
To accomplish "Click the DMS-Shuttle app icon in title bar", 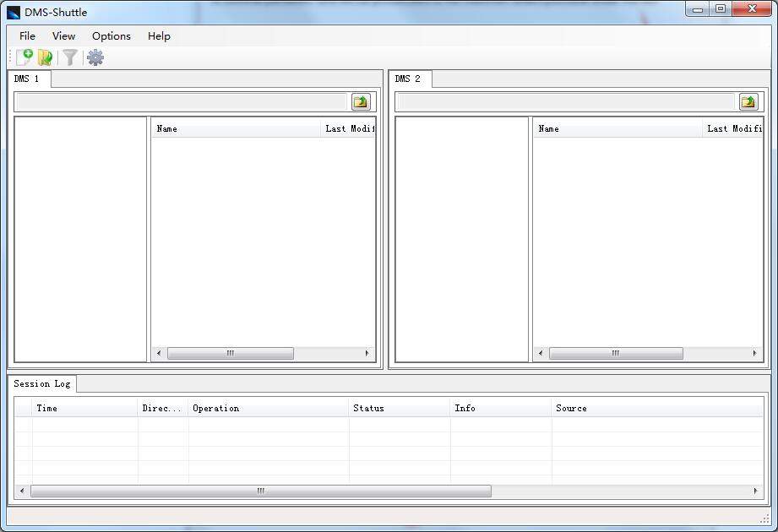I will pyautogui.click(x=14, y=13).
